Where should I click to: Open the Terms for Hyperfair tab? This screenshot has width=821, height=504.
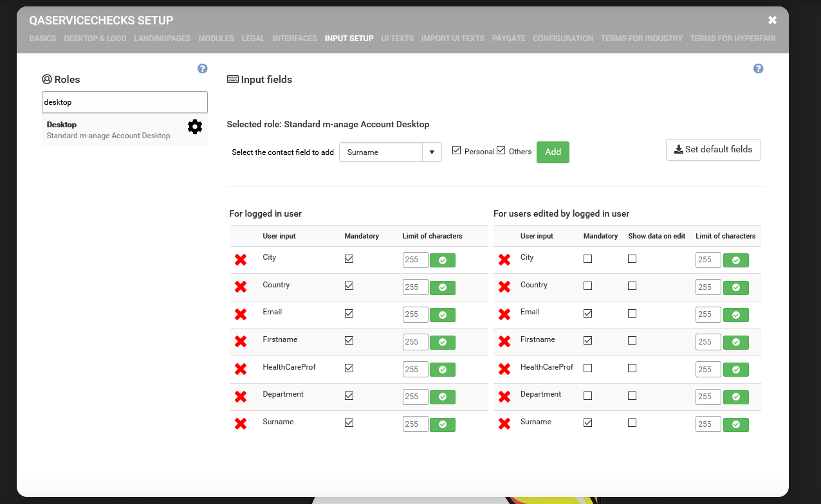[x=733, y=39]
